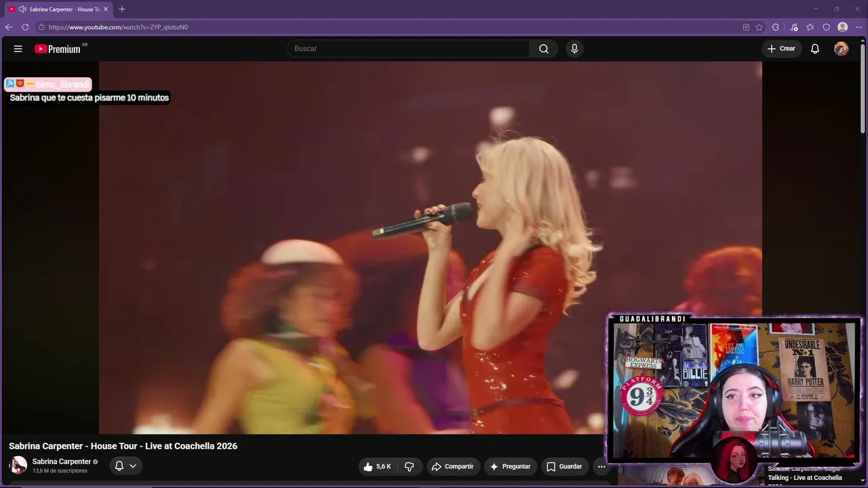
Task: Click the page scrollbar up arrow
Action: [x=863, y=39]
